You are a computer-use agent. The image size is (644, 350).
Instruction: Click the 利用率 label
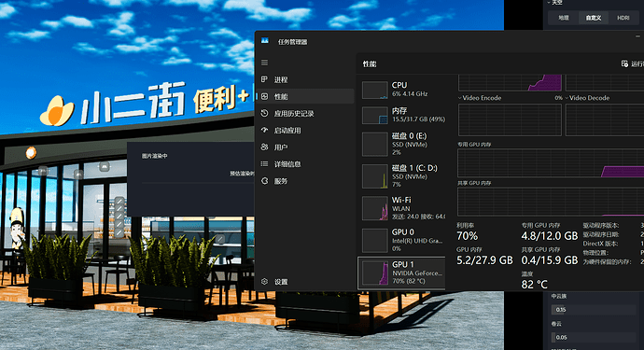(466, 226)
